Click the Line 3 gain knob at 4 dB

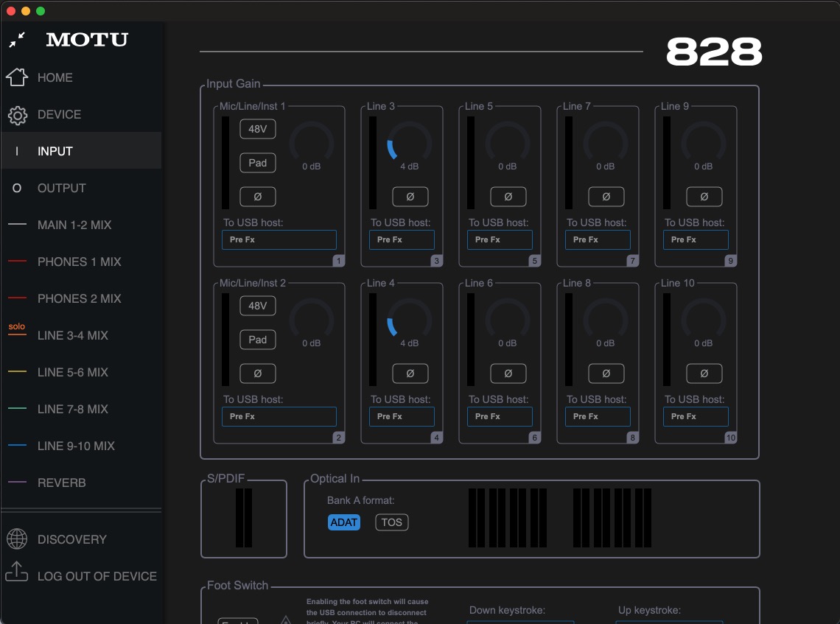point(409,143)
